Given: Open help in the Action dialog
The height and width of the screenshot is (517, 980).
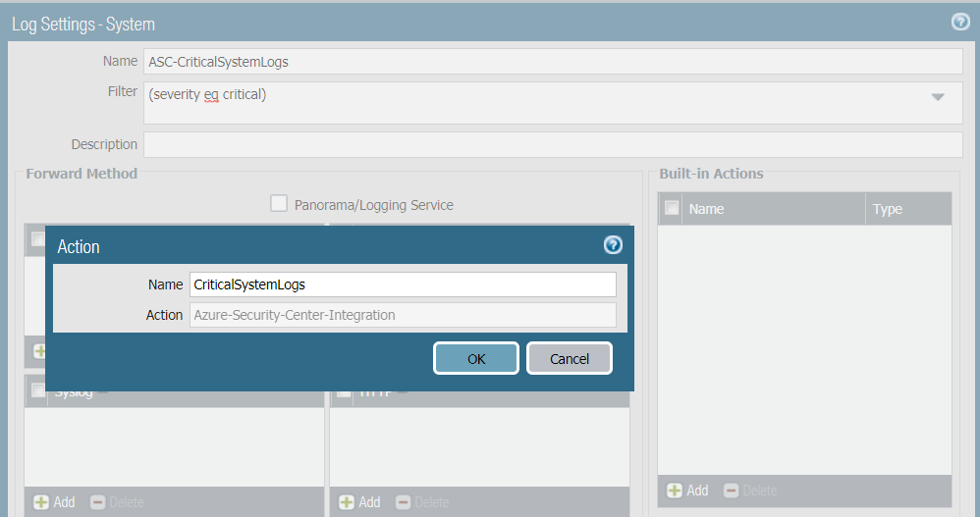Looking at the screenshot, I should click(x=613, y=245).
